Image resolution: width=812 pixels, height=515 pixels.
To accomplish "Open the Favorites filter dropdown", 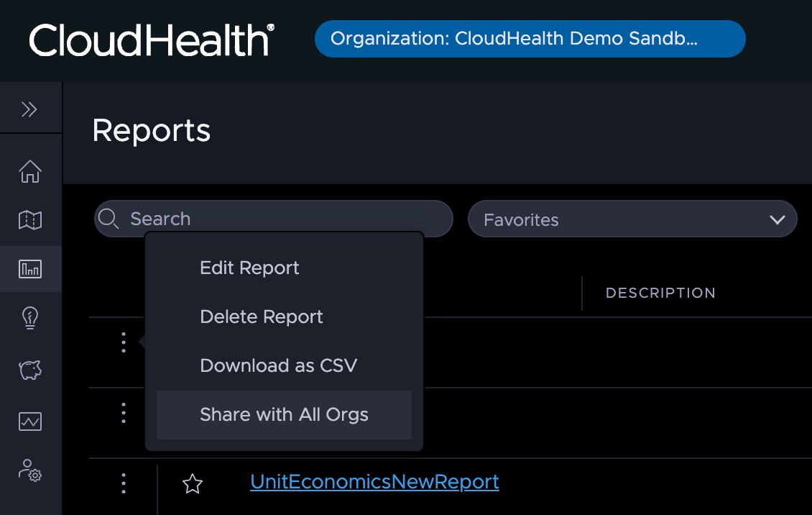I will pos(632,219).
